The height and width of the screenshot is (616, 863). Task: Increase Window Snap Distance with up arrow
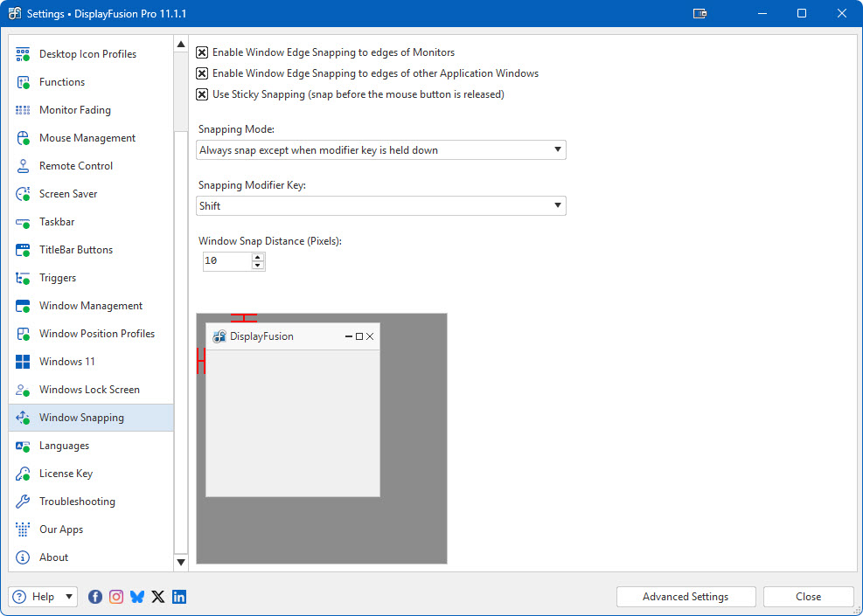point(258,257)
